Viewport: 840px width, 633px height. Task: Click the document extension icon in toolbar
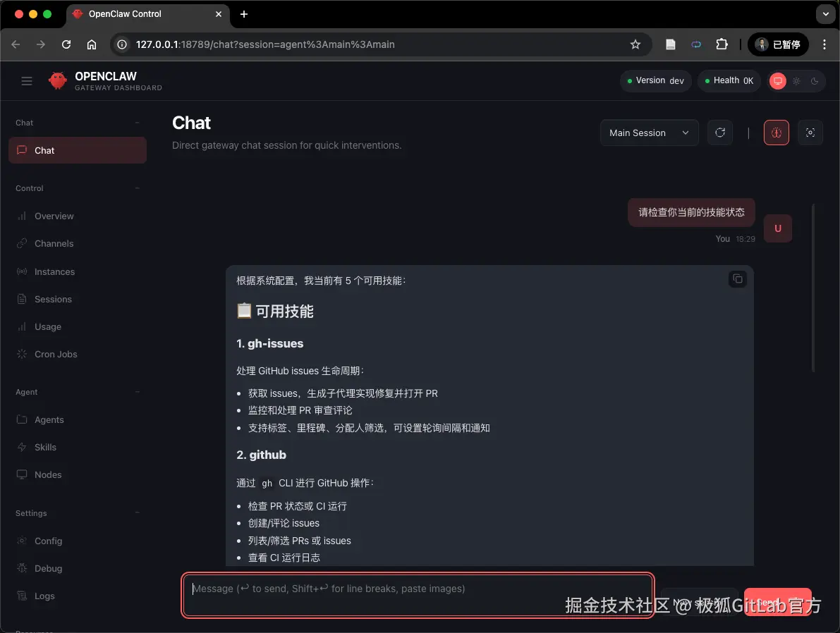670,44
